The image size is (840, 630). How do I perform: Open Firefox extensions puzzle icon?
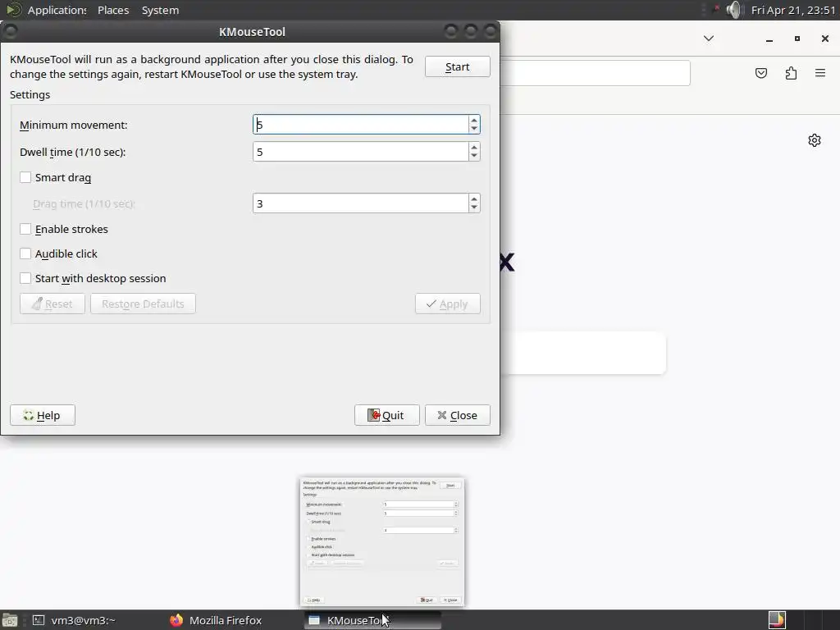tap(792, 73)
